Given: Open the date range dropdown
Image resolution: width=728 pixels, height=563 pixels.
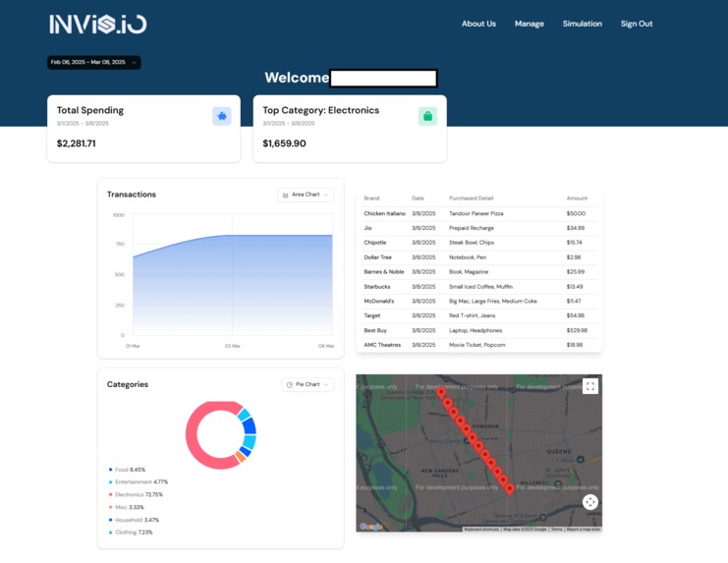Looking at the screenshot, I should click(x=93, y=62).
